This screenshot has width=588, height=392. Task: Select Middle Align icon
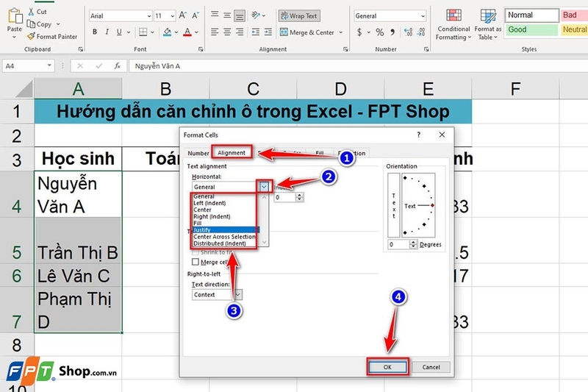[x=227, y=15]
